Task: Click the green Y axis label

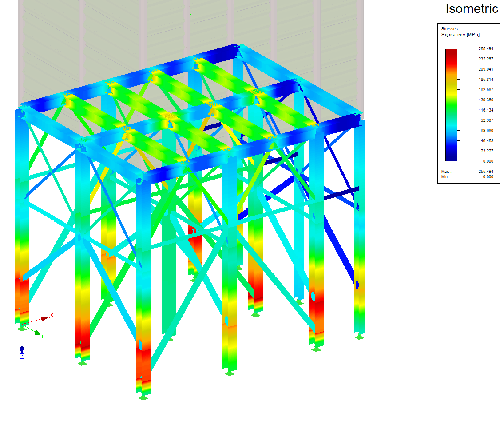Action: [43, 335]
